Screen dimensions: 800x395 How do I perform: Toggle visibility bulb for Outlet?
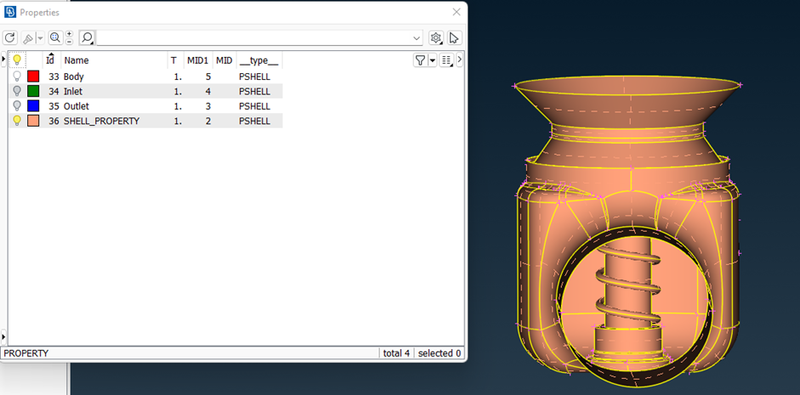[17, 106]
